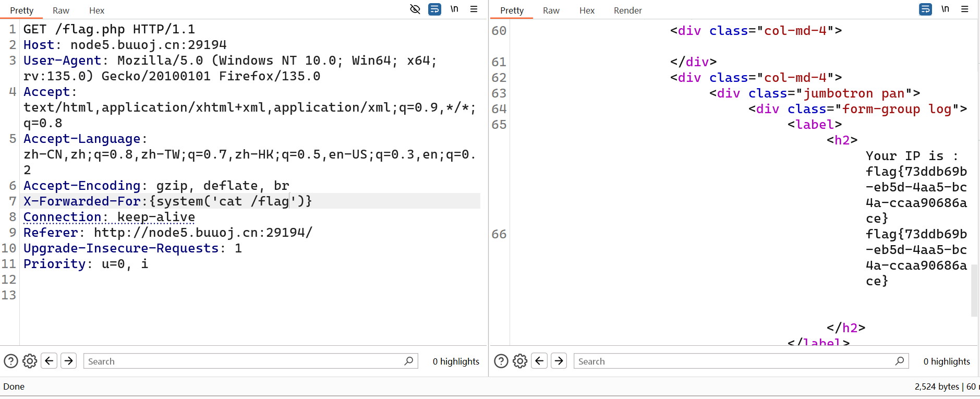Click the Upgrade-Insecure-Requests header
This screenshot has width=980, height=399.
pyautogui.click(x=132, y=248)
